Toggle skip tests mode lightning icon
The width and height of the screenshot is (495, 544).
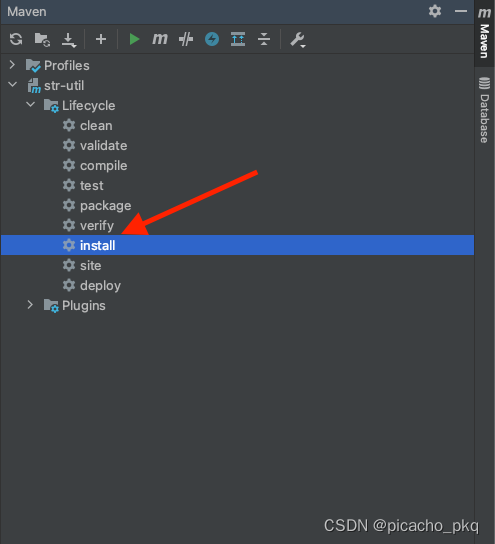212,39
